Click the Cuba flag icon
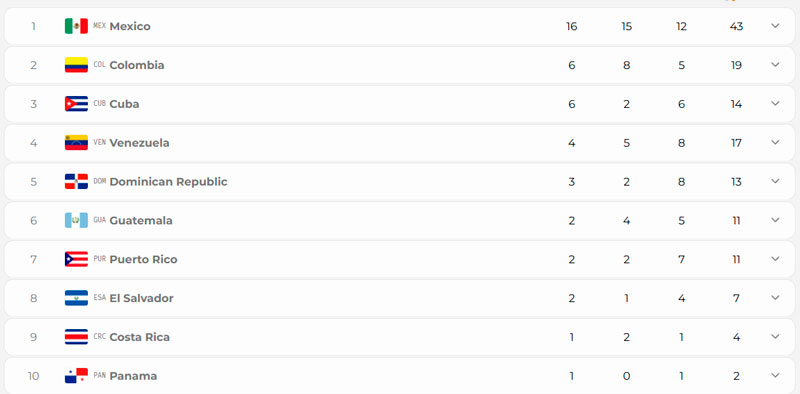The width and height of the screenshot is (800, 394). pyautogui.click(x=76, y=104)
